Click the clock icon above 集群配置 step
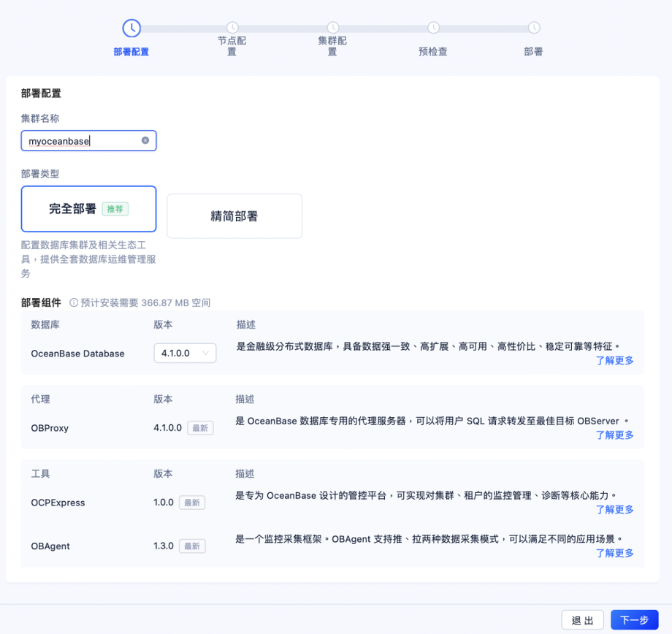The height and width of the screenshot is (634, 672). click(x=332, y=28)
